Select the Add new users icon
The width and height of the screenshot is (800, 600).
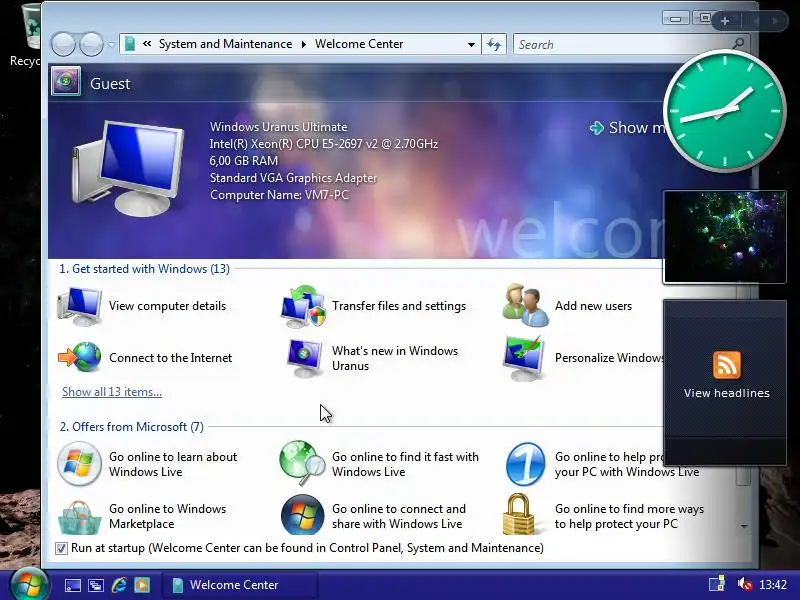(x=526, y=305)
